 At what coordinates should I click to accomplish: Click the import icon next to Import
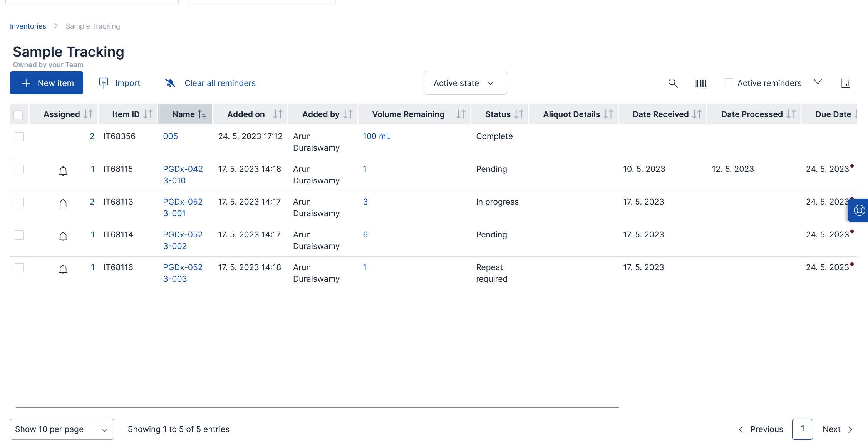[x=103, y=83]
